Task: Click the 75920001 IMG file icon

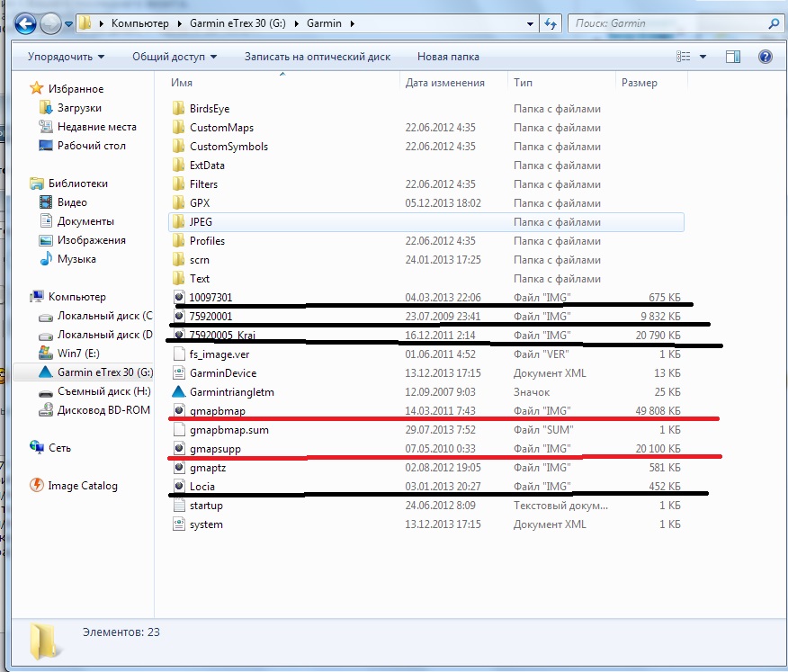Action: click(x=179, y=316)
